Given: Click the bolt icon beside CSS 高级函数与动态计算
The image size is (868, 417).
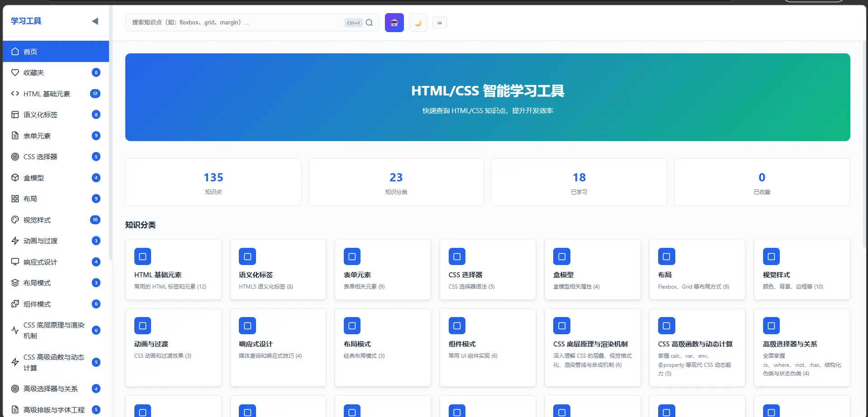Looking at the screenshot, I should tap(15, 362).
